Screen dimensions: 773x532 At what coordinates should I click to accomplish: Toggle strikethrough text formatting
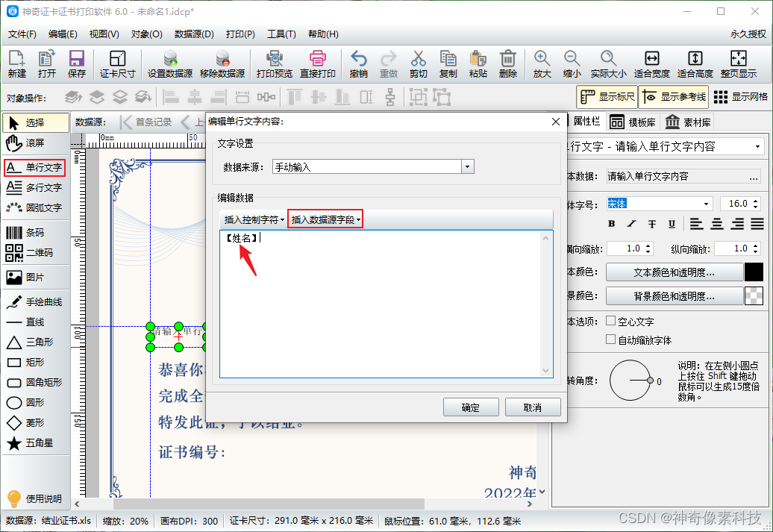coord(651,224)
